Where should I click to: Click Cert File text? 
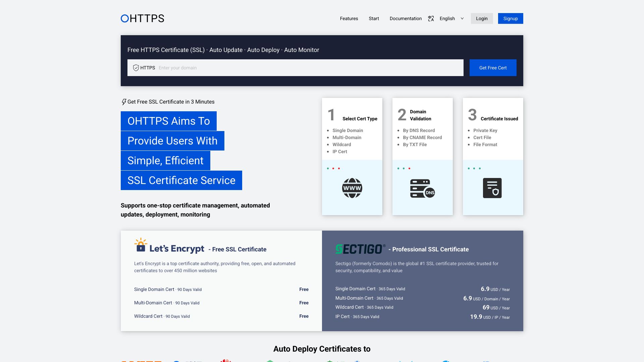482,137
